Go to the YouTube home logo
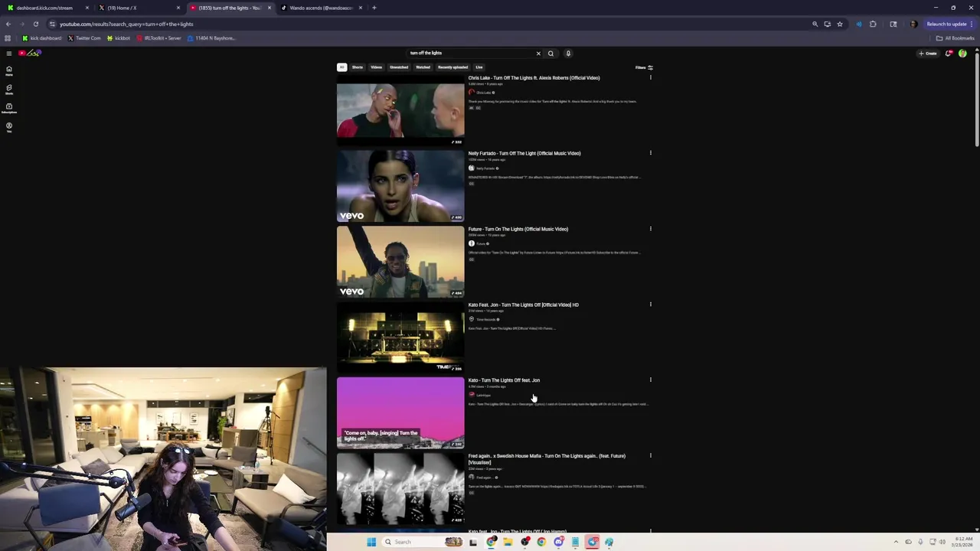The image size is (980, 551). pos(29,53)
